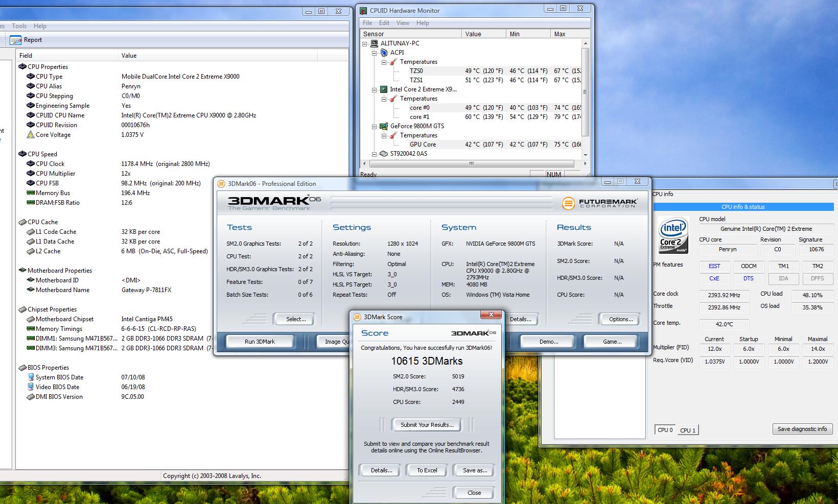Screen dimensions: 838x504
Task: Click the ST920042 0AS drive icon
Action: point(384,154)
